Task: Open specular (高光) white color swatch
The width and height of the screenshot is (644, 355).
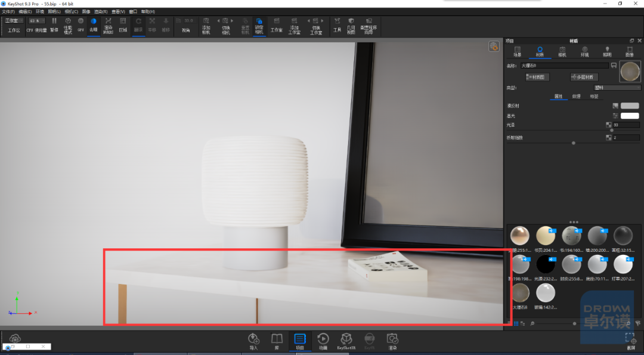Action: (x=630, y=116)
